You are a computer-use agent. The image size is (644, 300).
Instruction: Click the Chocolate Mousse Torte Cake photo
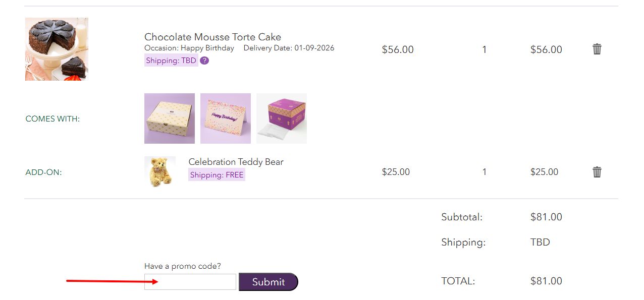[x=56, y=48]
